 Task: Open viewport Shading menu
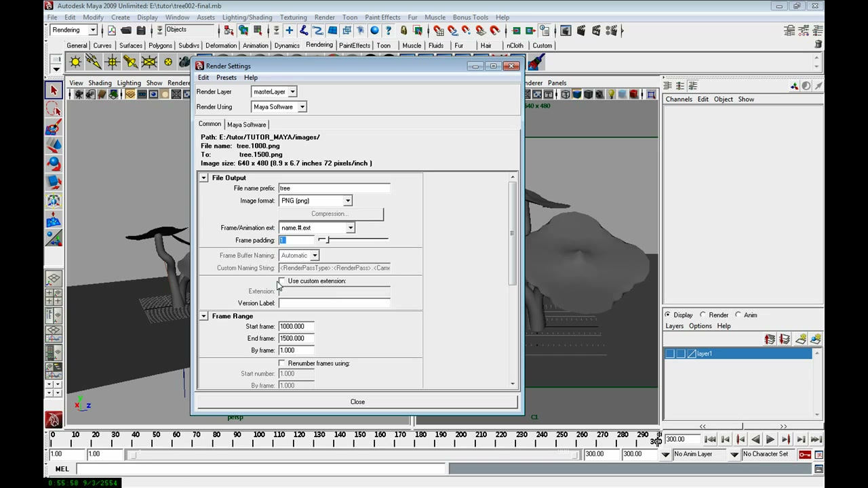pyautogui.click(x=100, y=83)
